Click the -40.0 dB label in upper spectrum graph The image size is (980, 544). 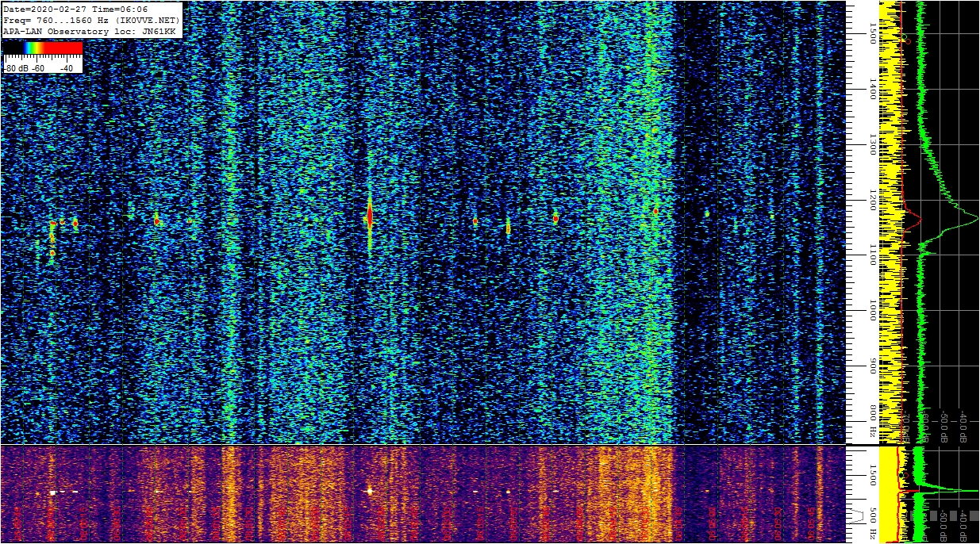tap(963, 427)
